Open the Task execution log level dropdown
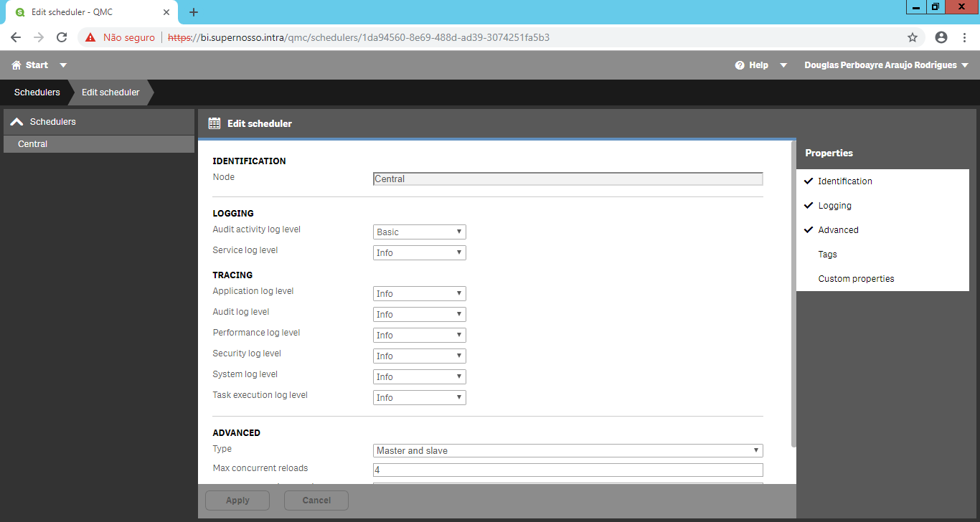Viewport: 980px width, 522px height. [x=420, y=398]
